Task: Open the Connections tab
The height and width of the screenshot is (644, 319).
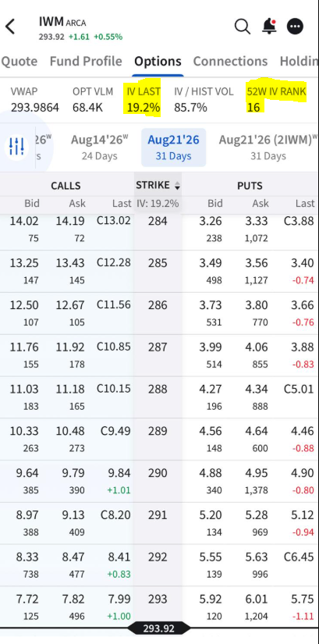Action: point(230,61)
